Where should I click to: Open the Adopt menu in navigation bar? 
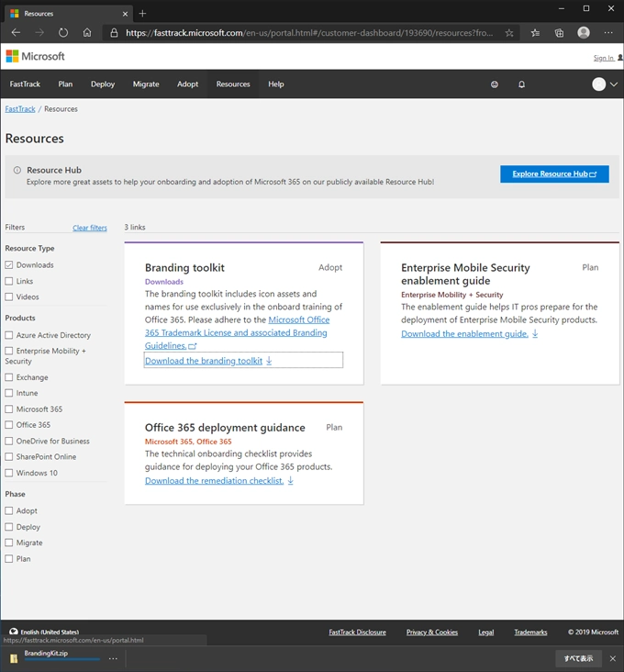[x=187, y=84]
